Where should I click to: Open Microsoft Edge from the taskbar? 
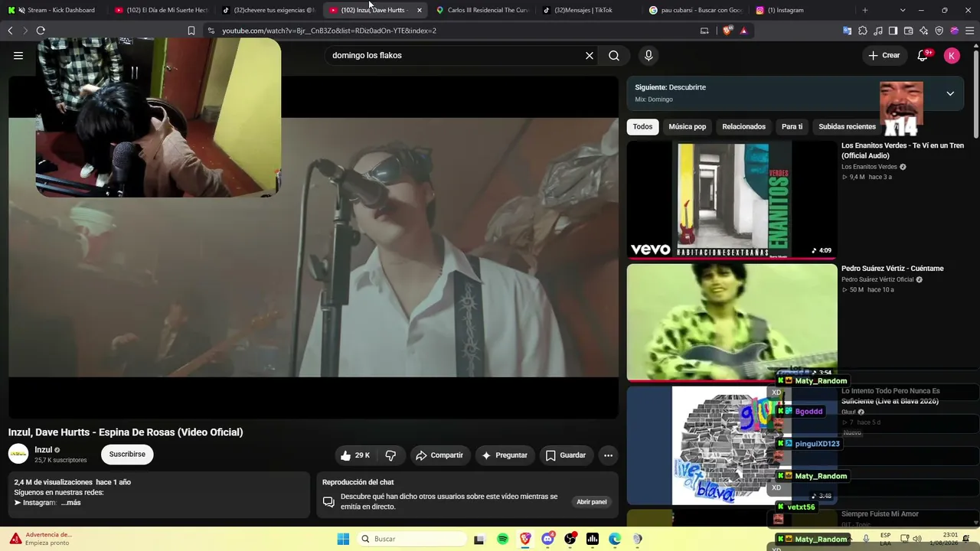(x=615, y=539)
